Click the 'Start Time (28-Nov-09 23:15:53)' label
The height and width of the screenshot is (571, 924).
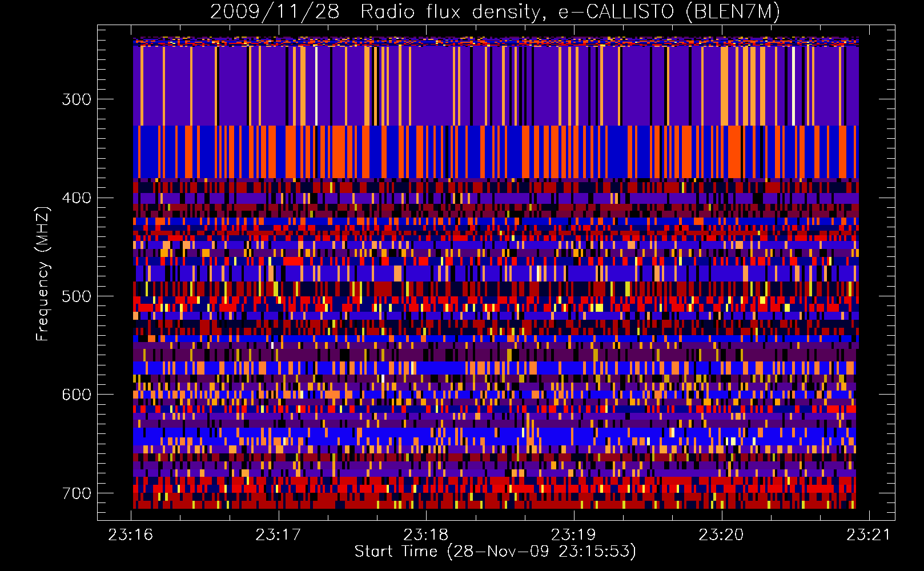point(495,552)
